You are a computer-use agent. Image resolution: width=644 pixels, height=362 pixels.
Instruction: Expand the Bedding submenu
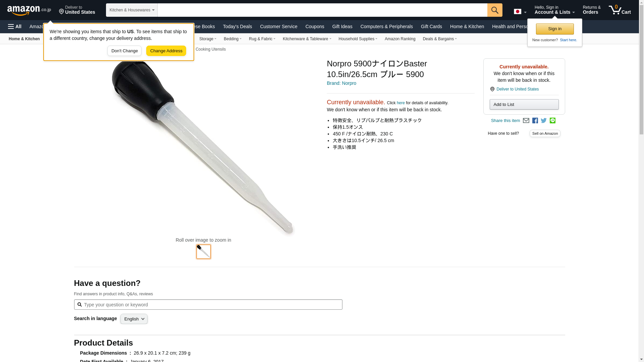[x=232, y=39]
